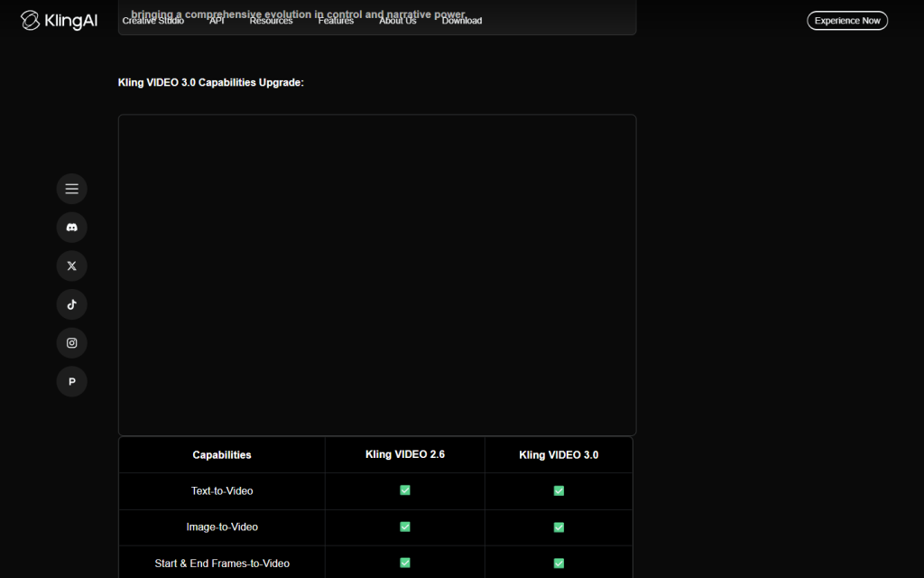Click the Text-to-Video checkmark under Kling VIDEO 3.0
This screenshot has height=578, width=924.
(x=559, y=490)
